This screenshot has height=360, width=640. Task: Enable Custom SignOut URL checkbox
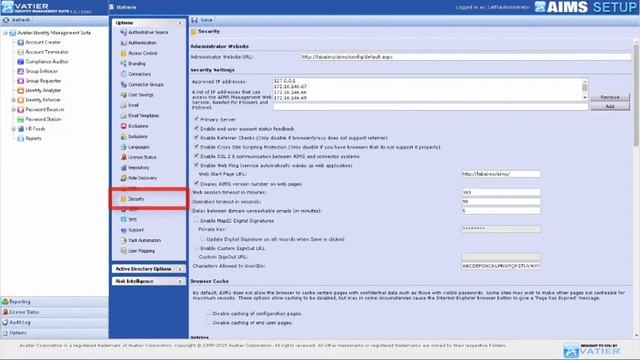(196, 248)
